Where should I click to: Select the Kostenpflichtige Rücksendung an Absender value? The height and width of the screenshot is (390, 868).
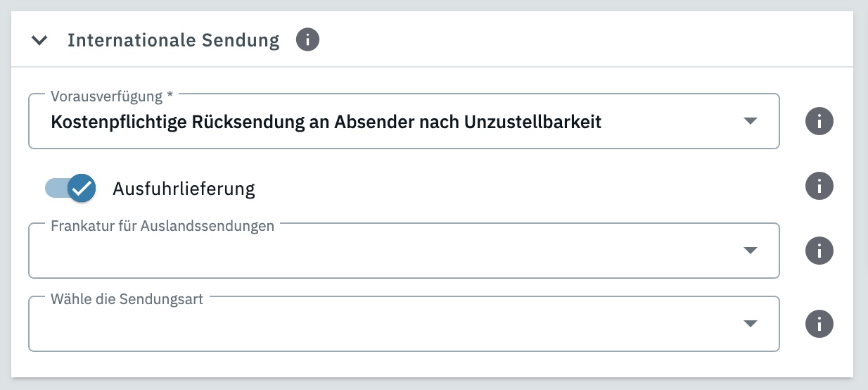click(326, 122)
